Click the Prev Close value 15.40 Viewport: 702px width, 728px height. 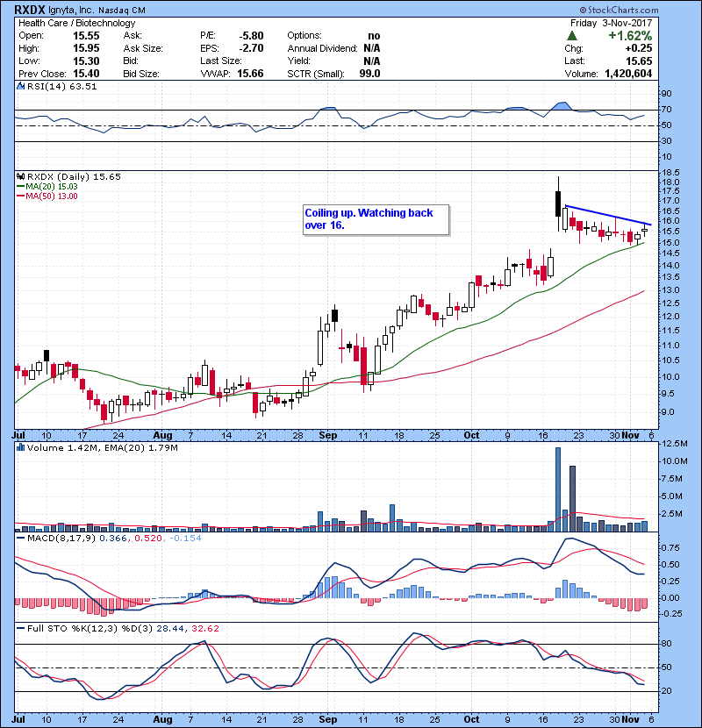[86, 74]
